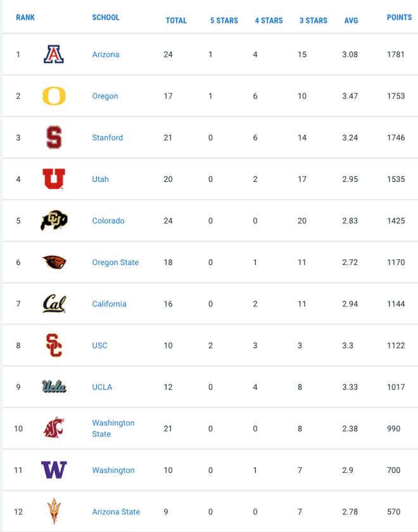
Task: Sort by the TOTAL column header
Action: [x=176, y=20]
